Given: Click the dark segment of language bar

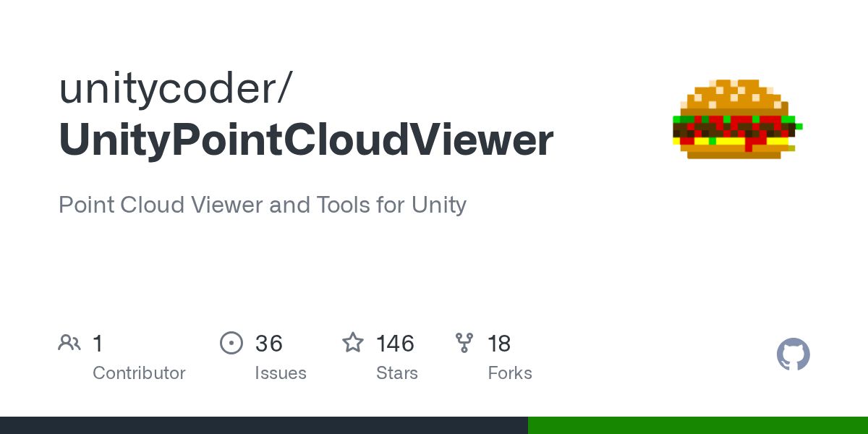Looking at the screenshot, I should [x=264, y=425].
